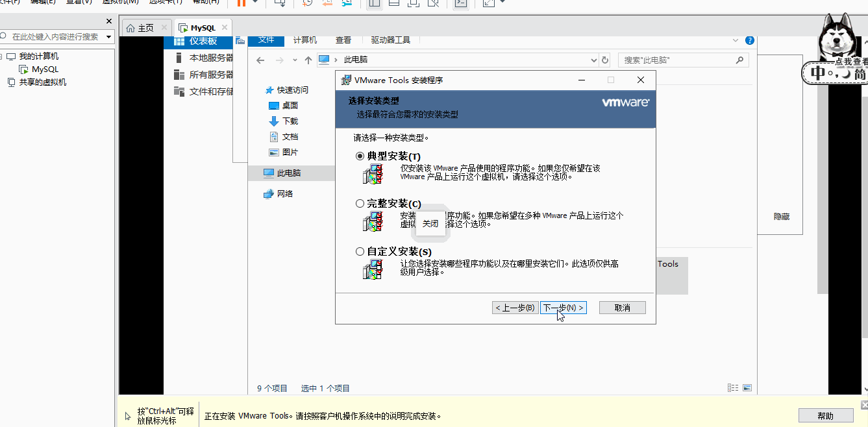
Task: Open snapshot manager with the wrench icon
Action: pyautogui.click(x=347, y=3)
